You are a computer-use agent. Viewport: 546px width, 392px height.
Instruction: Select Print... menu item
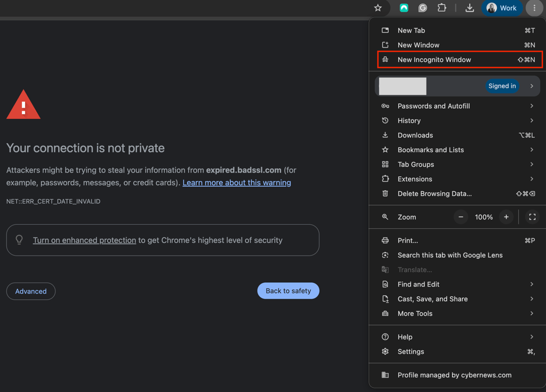coord(457,241)
